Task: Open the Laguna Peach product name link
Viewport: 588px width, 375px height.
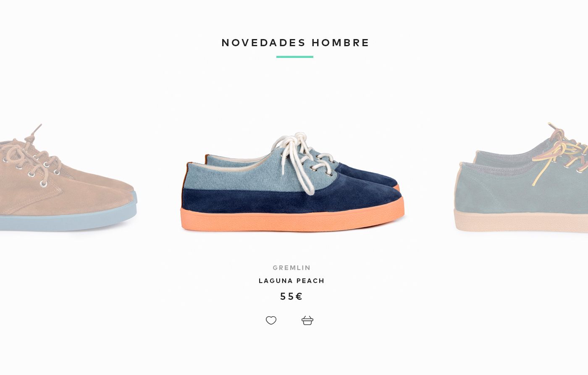Action: tap(291, 281)
